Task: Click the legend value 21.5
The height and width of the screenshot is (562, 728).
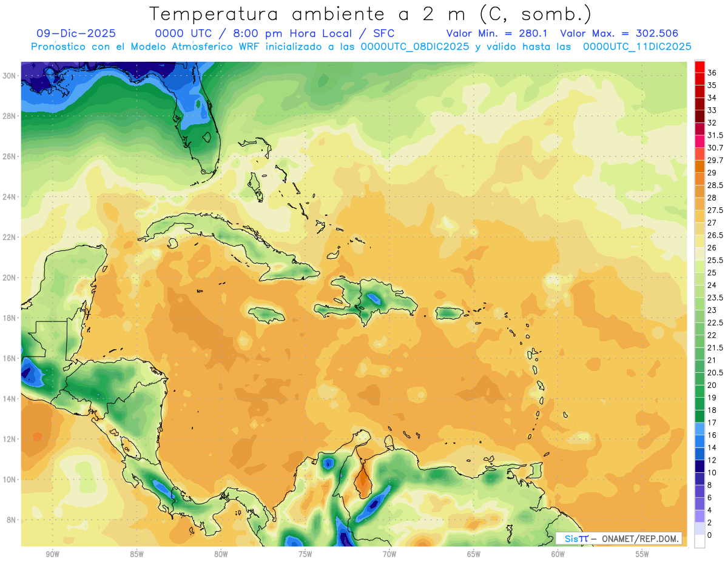Action: point(715,348)
